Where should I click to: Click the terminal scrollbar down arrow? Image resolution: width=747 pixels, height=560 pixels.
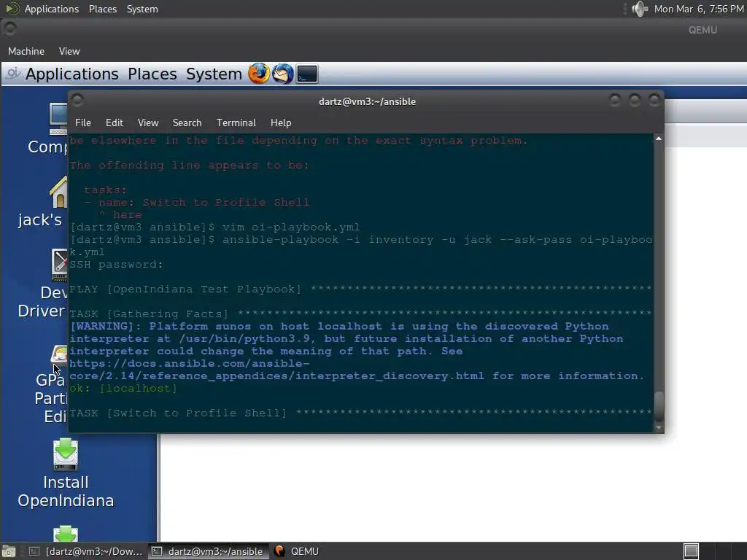tap(659, 427)
